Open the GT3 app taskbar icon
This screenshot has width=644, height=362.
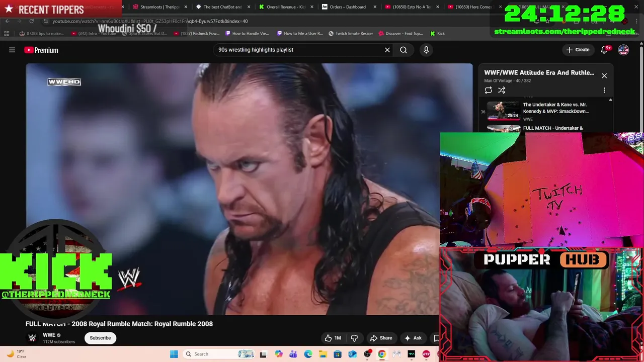point(426,354)
